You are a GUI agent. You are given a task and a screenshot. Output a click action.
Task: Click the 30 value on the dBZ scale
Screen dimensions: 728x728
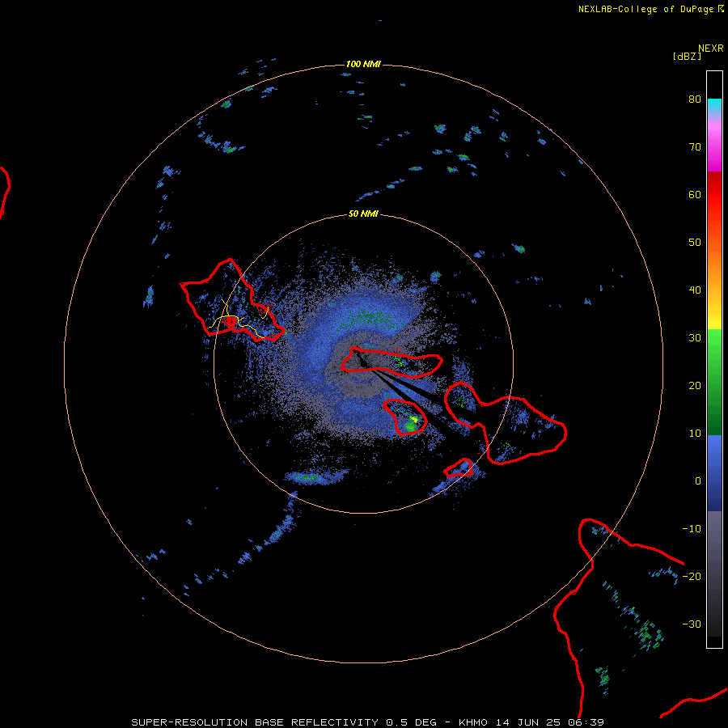pyautogui.click(x=695, y=337)
